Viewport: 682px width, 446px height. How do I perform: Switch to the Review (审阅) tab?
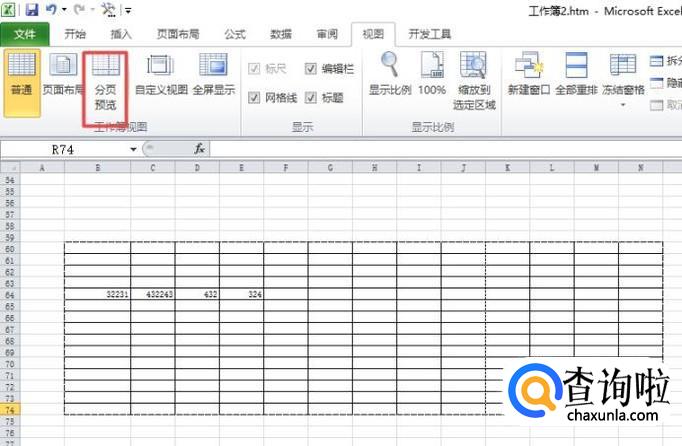point(327,34)
